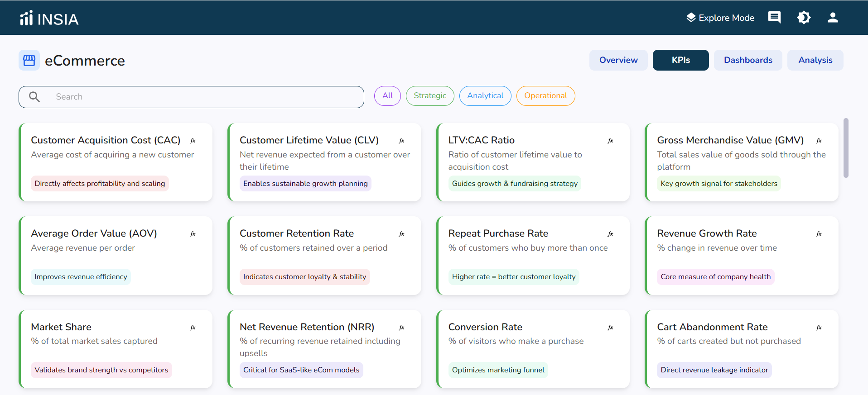Click the eCommerce storefront icon

29,60
